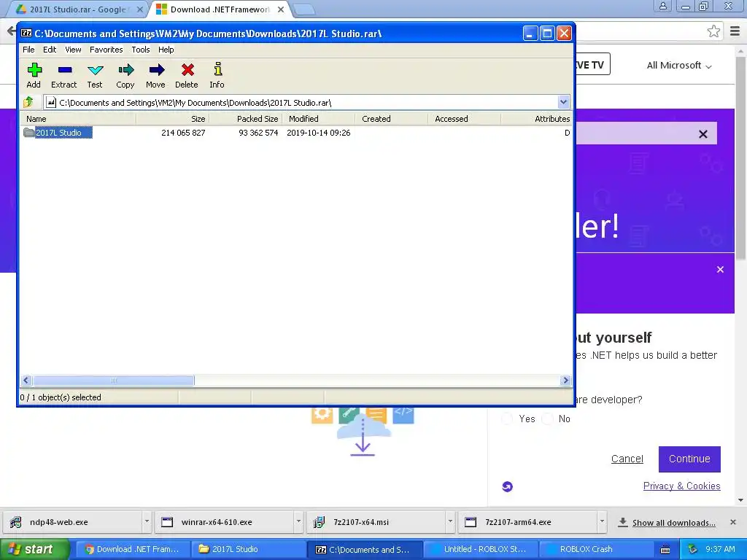This screenshot has width=747, height=560.
Task: Dismiss the light purple banner with X
Action: tap(703, 134)
